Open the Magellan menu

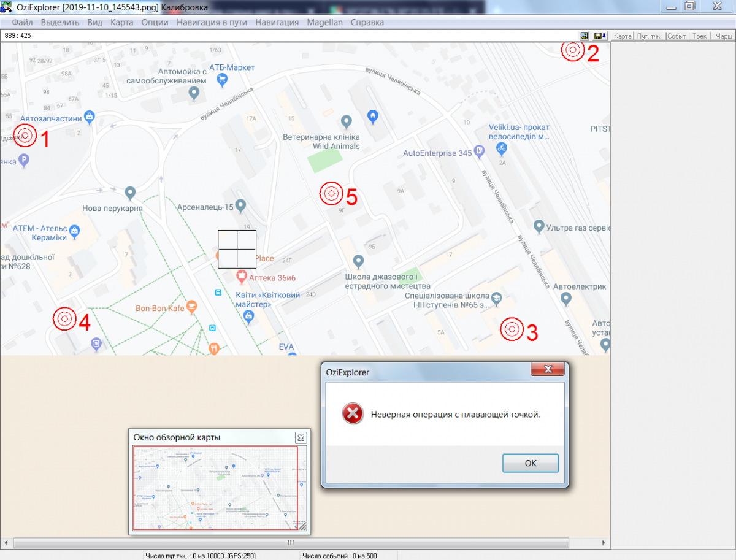tap(324, 22)
